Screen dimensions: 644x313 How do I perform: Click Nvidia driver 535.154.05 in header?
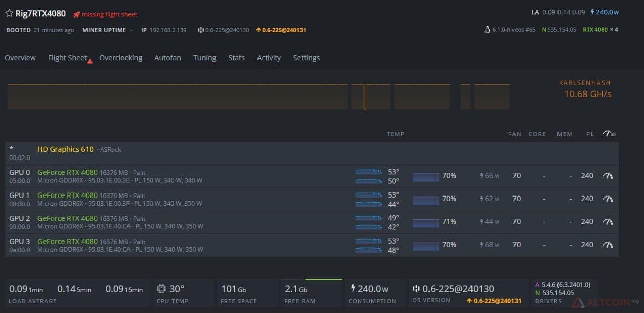(559, 29)
